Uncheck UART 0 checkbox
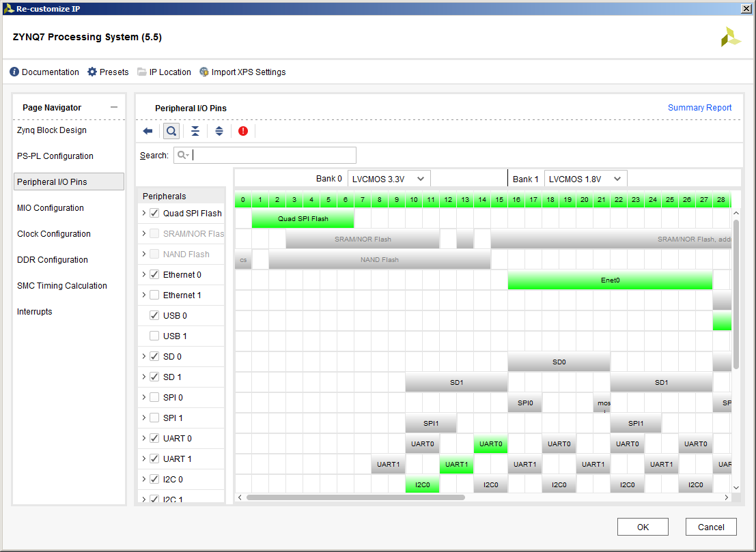Image resolution: width=756 pixels, height=552 pixels. pyautogui.click(x=154, y=438)
